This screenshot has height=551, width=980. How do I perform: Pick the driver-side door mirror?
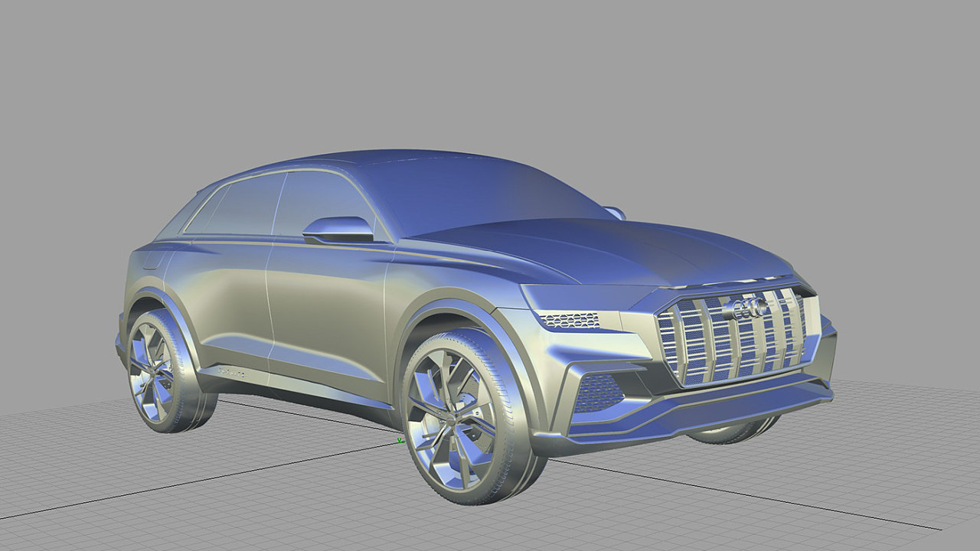click(338, 229)
